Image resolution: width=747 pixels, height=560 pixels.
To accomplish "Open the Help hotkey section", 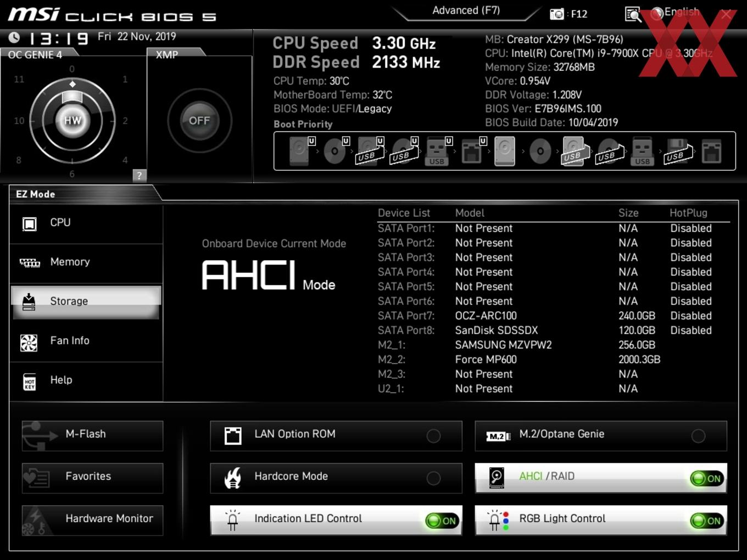I will 86,380.
